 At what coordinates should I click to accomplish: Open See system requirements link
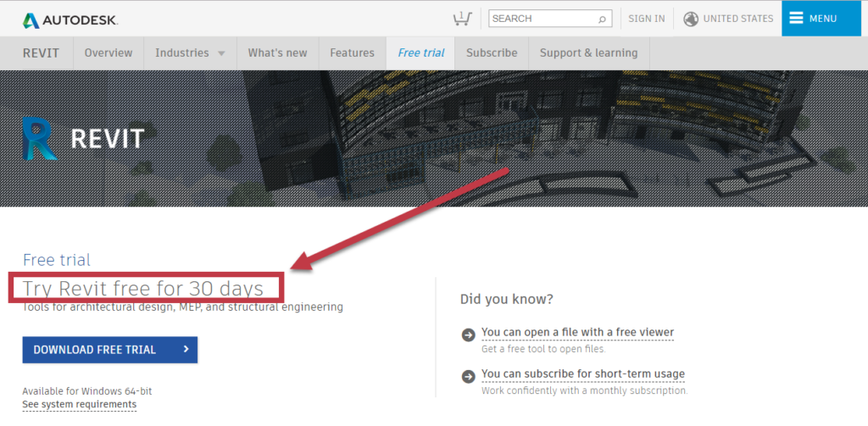point(79,405)
